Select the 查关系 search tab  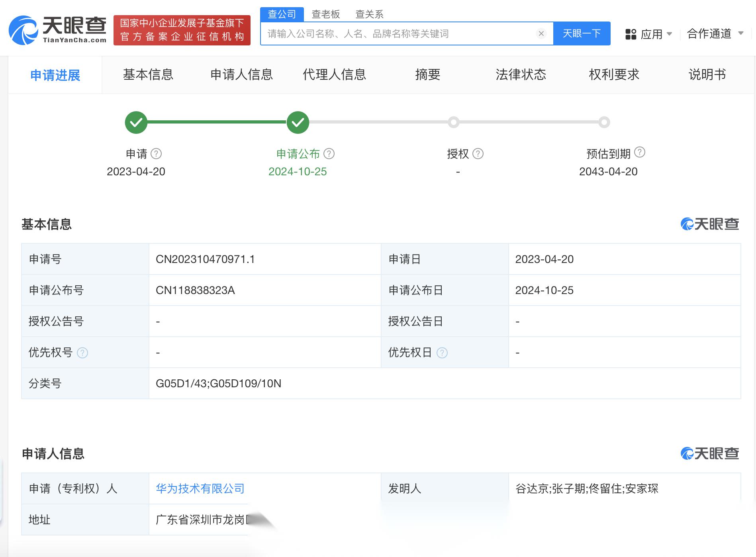pyautogui.click(x=369, y=14)
